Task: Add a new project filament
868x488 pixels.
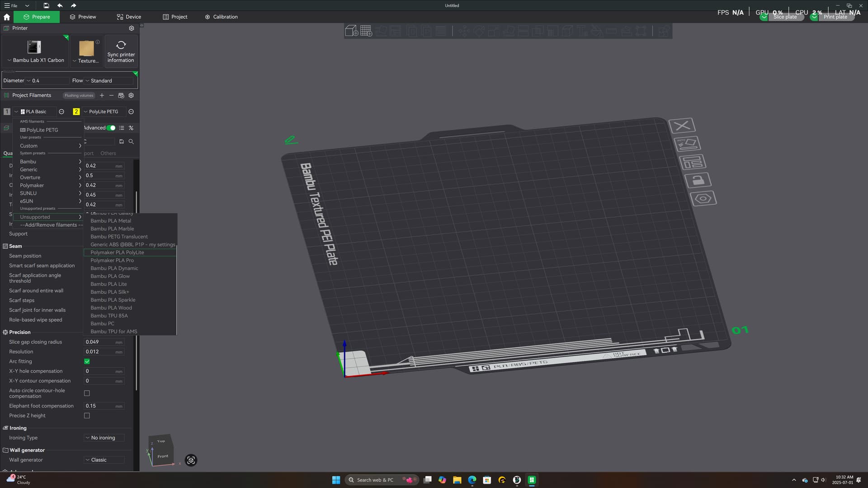Action: [x=102, y=95]
